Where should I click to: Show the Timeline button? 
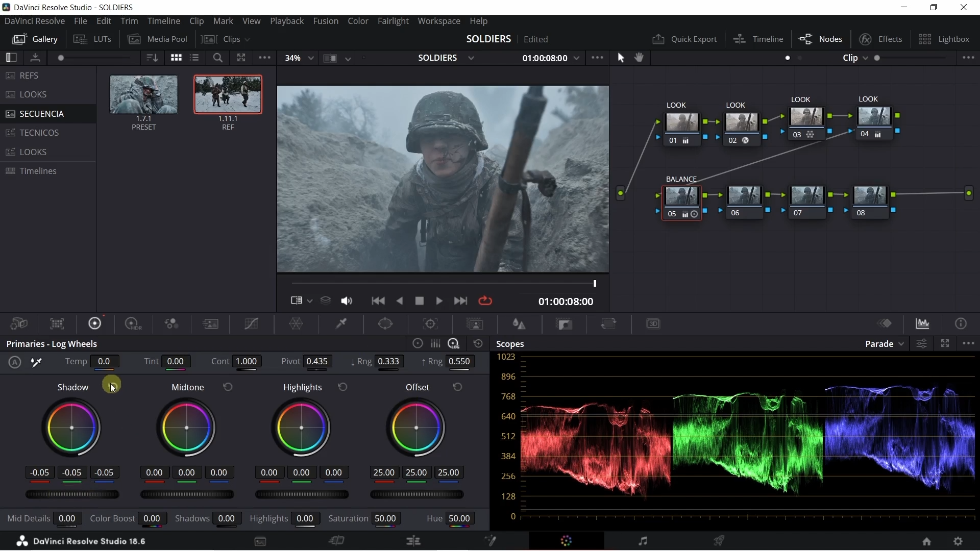[758, 39]
